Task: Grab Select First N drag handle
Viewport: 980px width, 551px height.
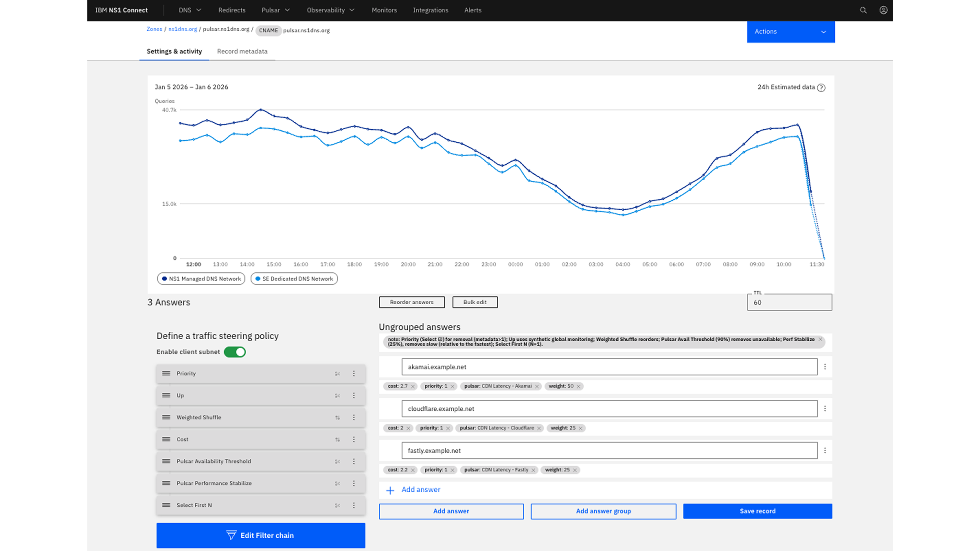Action: (166, 505)
